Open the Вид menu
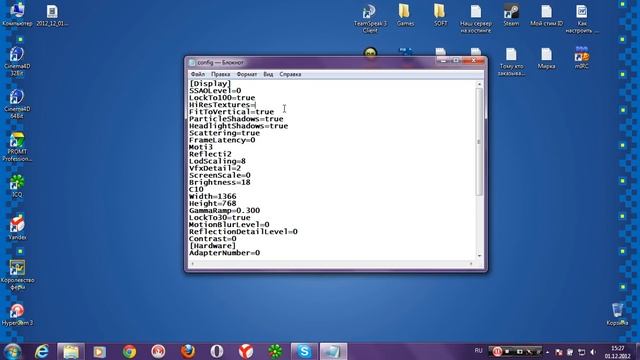This screenshot has height=360, width=640. 268,74
